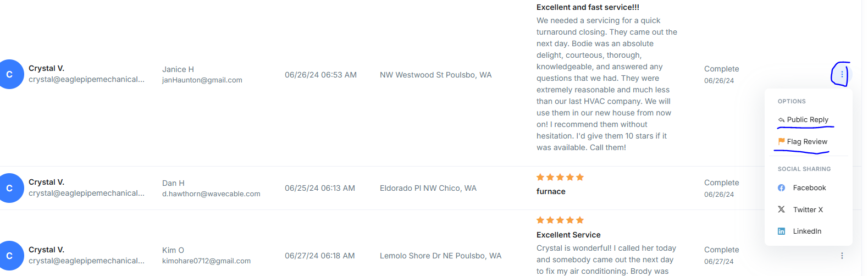Click the LinkedIn logo icon
Image resolution: width=868 pixels, height=276 pixels.
click(x=781, y=231)
